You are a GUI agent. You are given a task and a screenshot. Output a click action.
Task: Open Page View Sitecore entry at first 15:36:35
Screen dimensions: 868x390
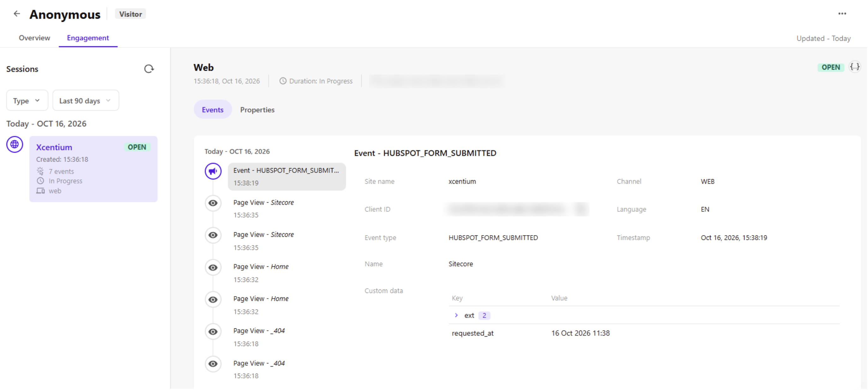(x=263, y=209)
